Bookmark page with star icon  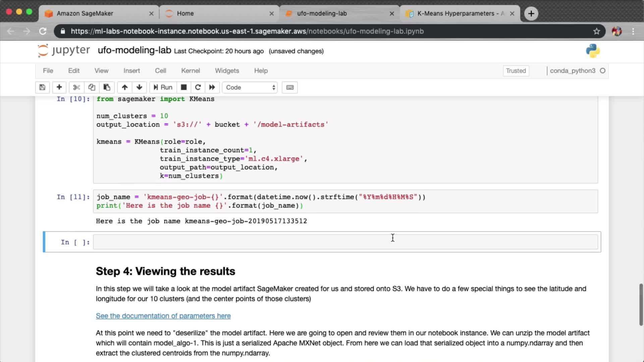pos(596,31)
